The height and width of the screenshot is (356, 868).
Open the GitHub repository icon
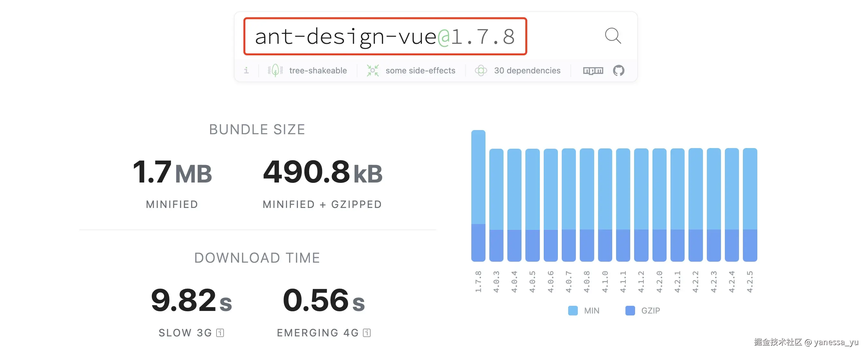point(618,70)
